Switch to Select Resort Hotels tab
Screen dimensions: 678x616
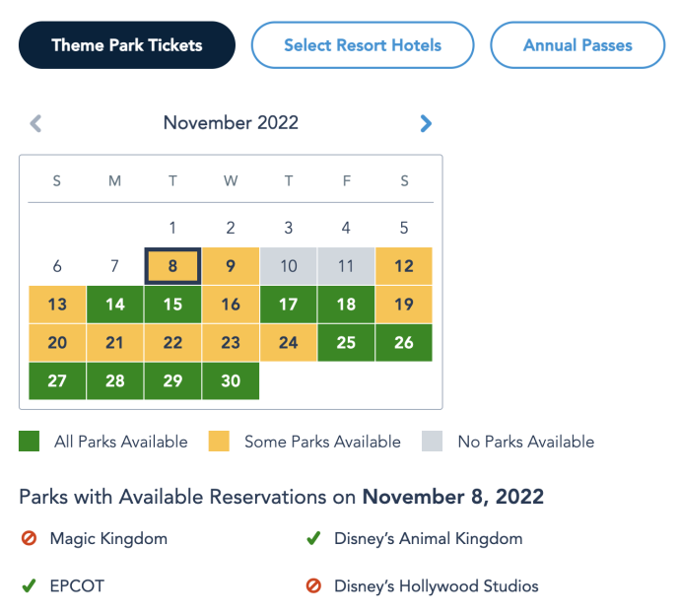pos(363,45)
